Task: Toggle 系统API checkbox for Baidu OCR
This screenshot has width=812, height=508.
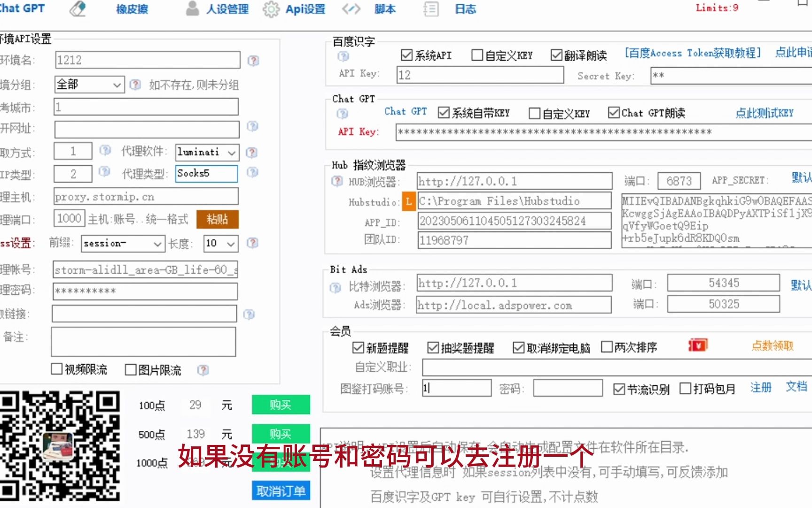Action: click(406, 56)
